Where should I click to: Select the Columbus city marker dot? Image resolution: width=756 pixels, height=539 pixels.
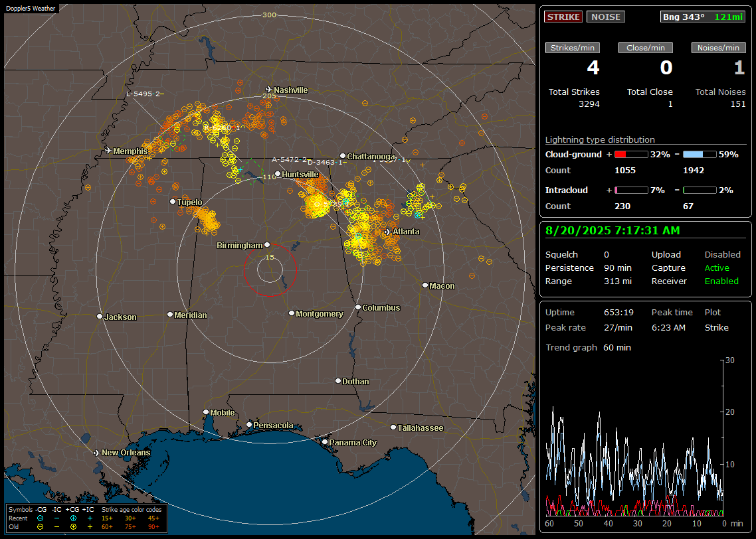click(358, 307)
